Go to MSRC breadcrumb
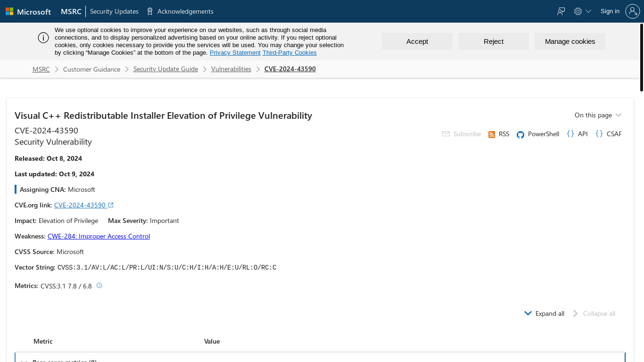Viewport: 644px width, 362px height. tap(41, 69)
